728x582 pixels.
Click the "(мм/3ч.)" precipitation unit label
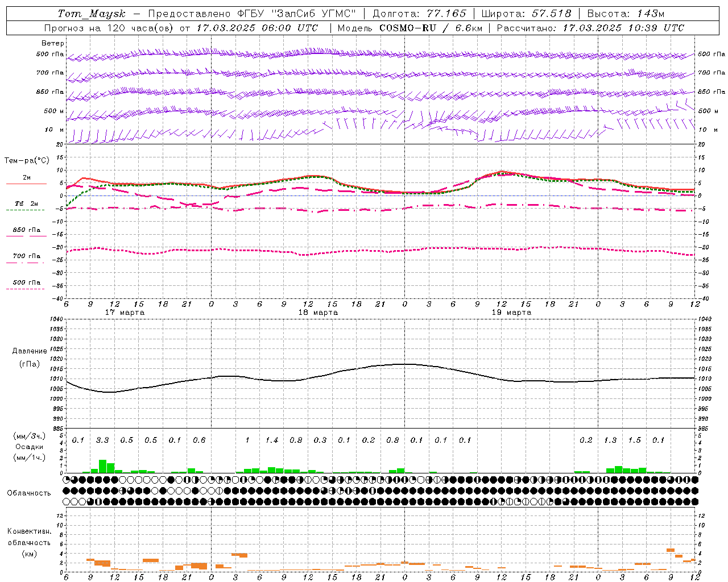pyautogui.click(x=30, y=436)
